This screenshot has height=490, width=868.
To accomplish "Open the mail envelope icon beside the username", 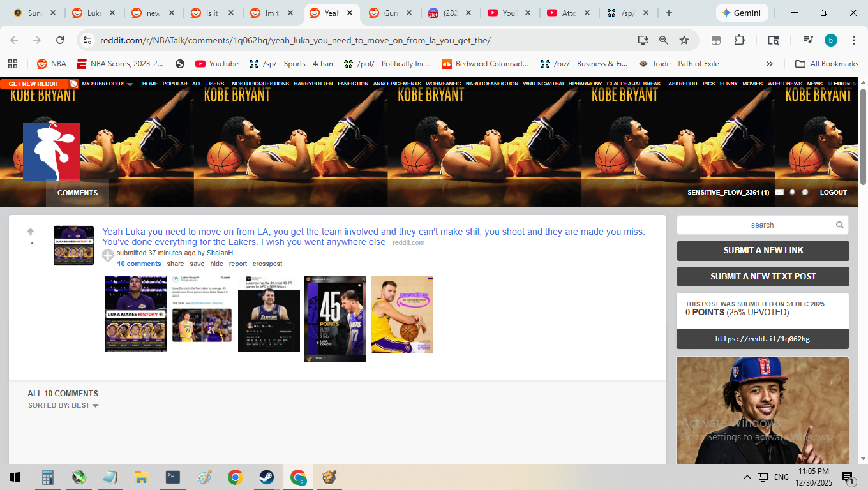I will pyautogui.click(x=779, y=193).
